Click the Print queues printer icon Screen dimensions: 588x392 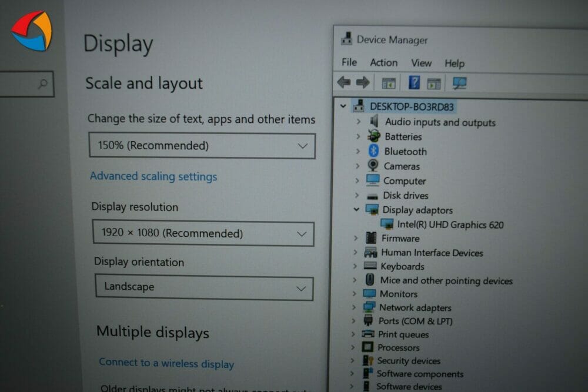pyautogui.click(x=368, y=334)
